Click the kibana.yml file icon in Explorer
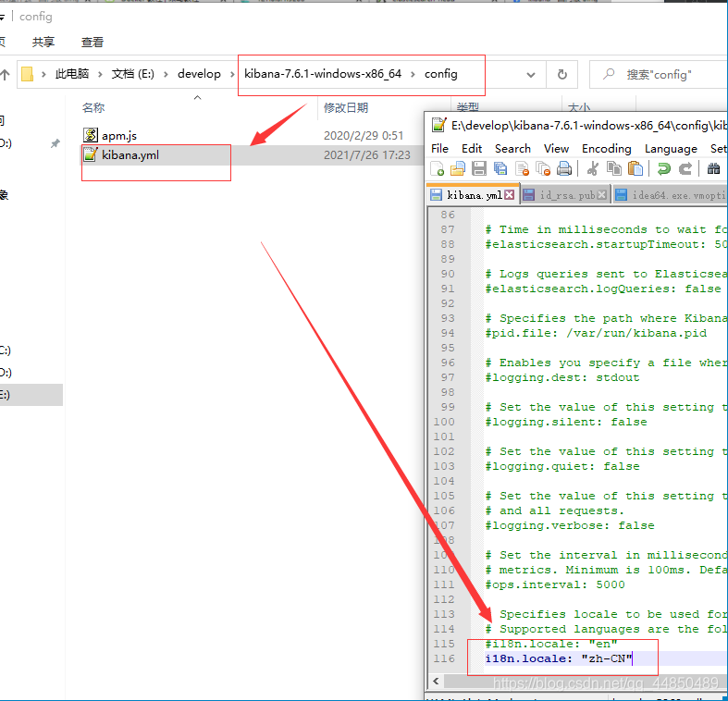Viewport: 728px width, 701px height. tap(90, 154)
